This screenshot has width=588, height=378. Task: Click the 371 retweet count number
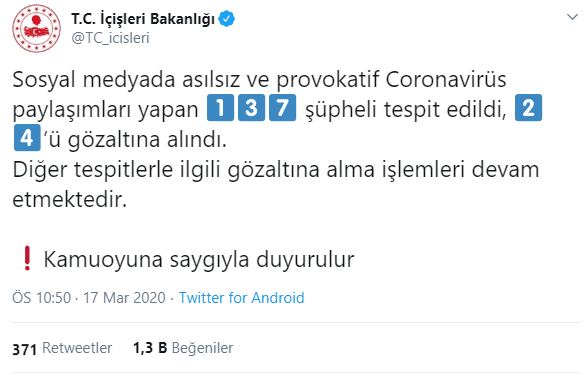tap(24, 349)
